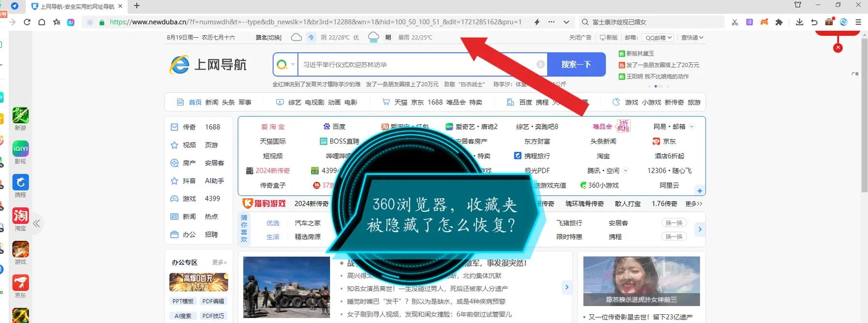868x323 pixels.
Task: Expand the 查快递 dropdown
Action: [692, 38]
